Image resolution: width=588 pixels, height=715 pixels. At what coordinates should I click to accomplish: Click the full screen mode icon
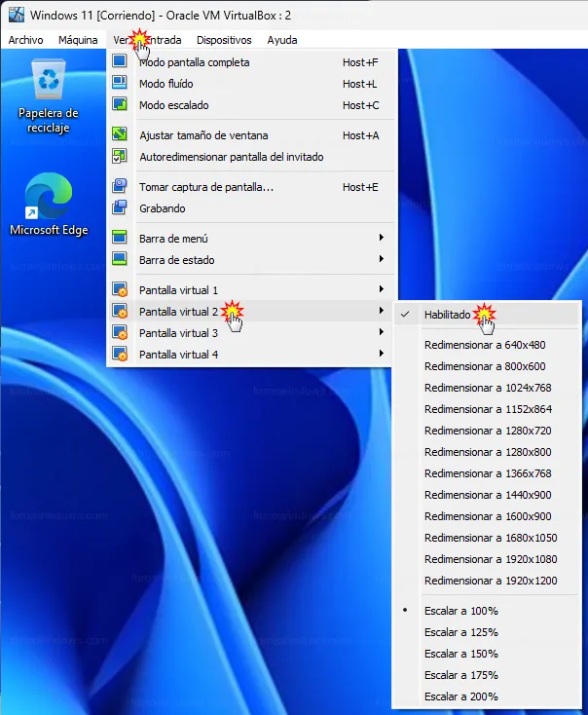click(120, 60)
